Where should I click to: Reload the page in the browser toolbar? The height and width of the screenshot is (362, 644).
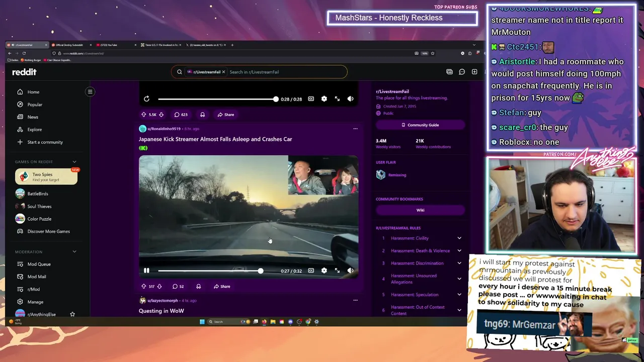point(24,53)
